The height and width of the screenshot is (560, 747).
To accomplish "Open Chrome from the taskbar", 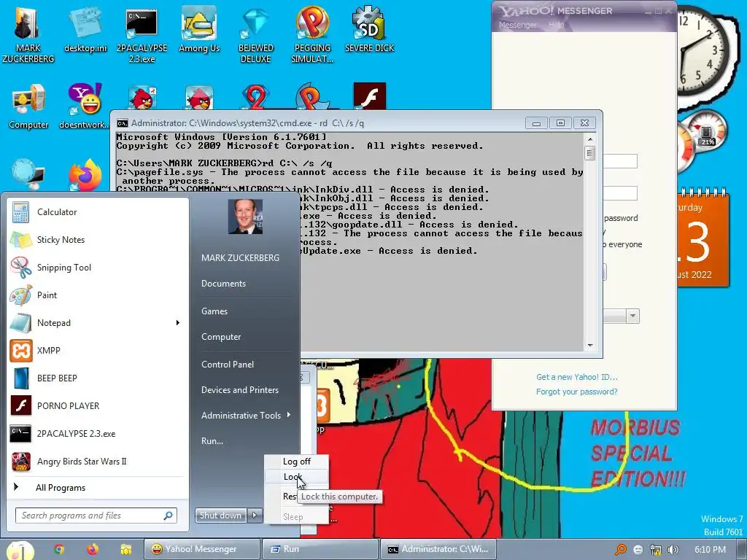I will coord(58,549).
